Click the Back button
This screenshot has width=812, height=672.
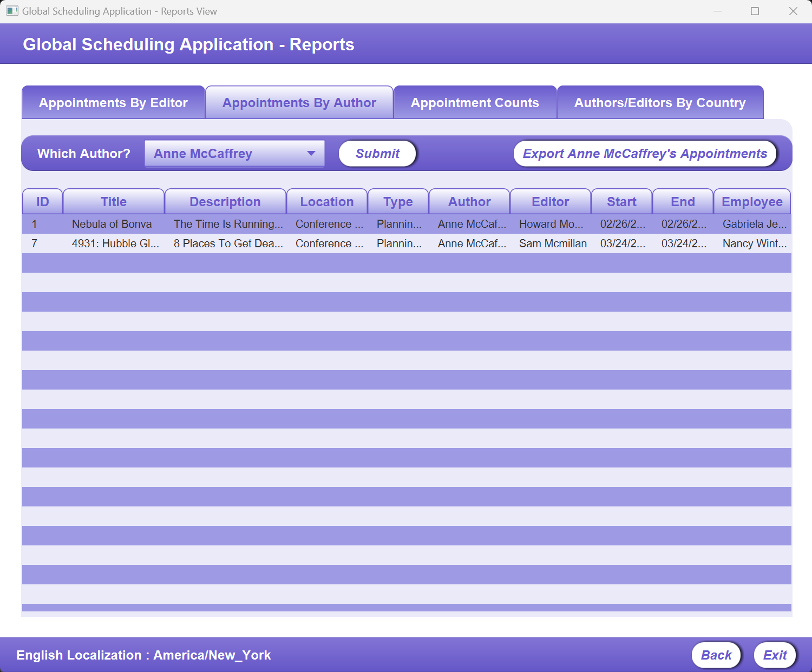[x=716, y=655]
